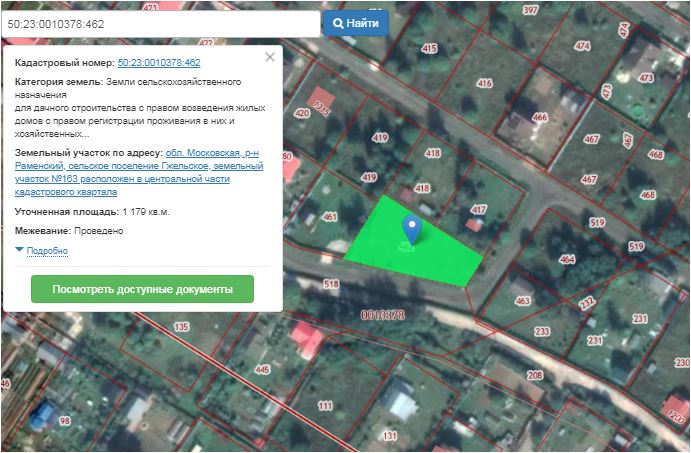Select parcel 445 on the map
Viewport: 691px width, 453px height.
click(x=262, y=370)
